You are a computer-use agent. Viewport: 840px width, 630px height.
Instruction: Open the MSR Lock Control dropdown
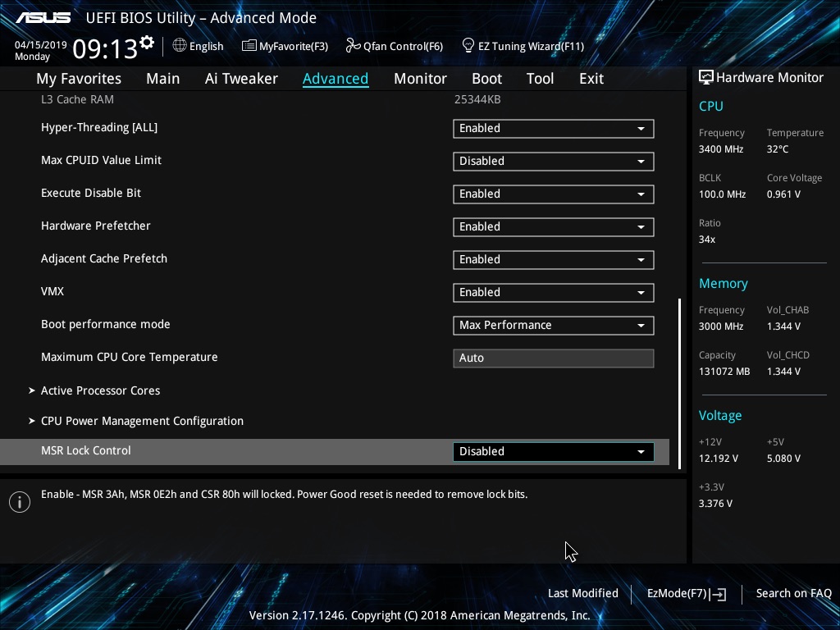tap(554, 452)
